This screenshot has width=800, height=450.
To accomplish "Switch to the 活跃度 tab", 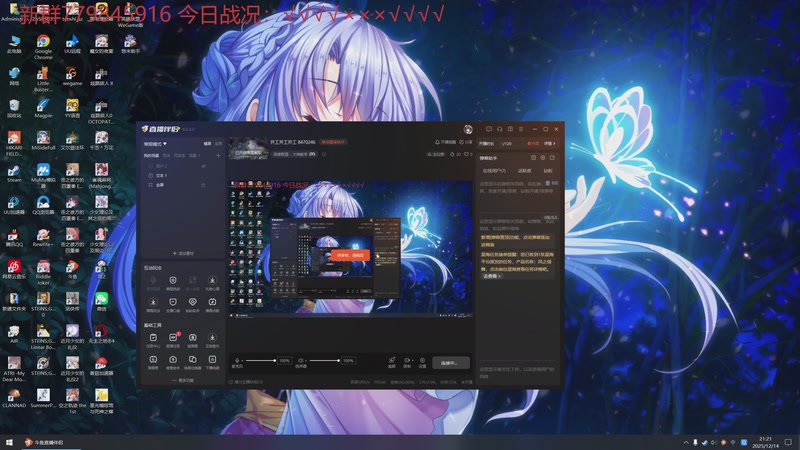I will pyautogui.click(x=524, y=171).
